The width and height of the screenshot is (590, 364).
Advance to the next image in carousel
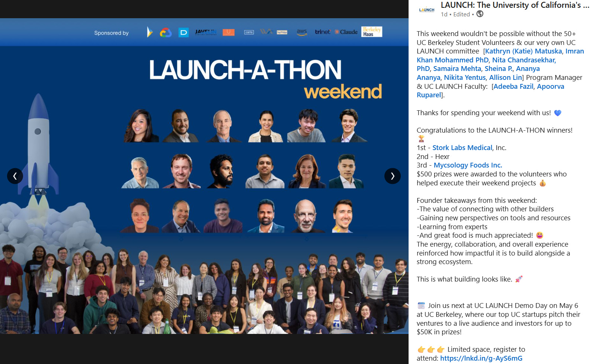[392, 176]
